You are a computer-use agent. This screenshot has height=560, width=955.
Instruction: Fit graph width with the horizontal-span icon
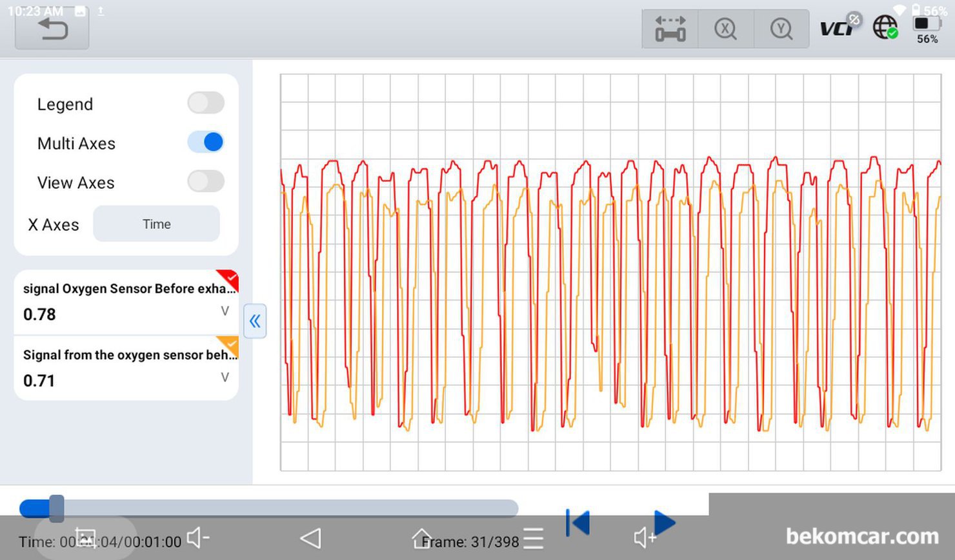pos(670,29)
